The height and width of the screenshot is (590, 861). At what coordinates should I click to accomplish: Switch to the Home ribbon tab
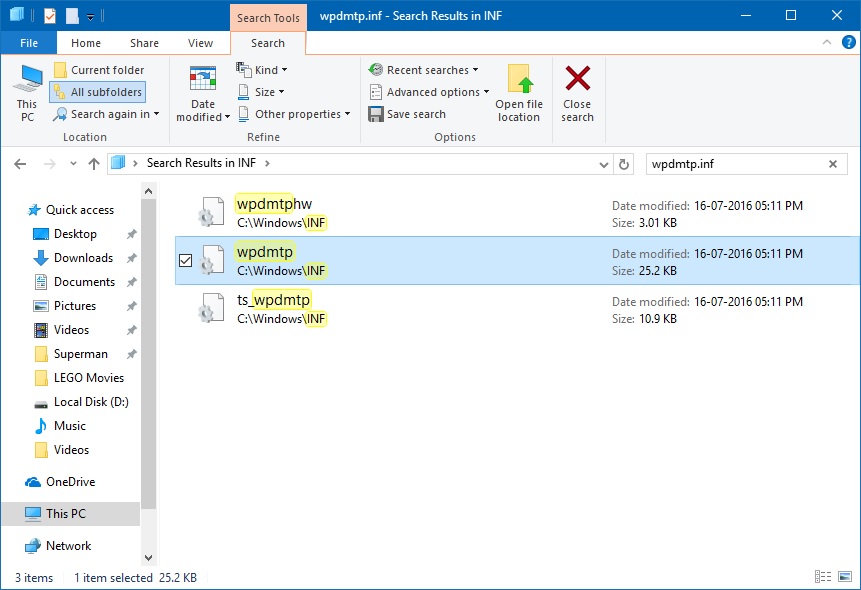[x=86, y=43]
